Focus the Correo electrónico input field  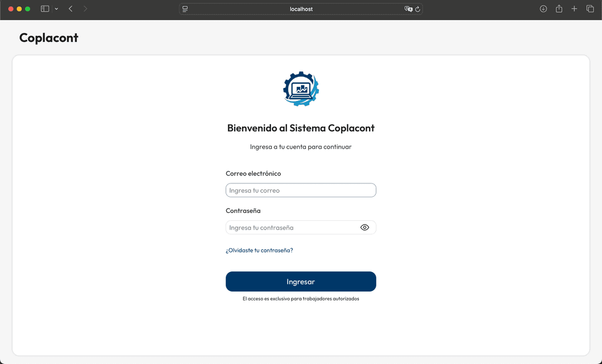point(301,191)
